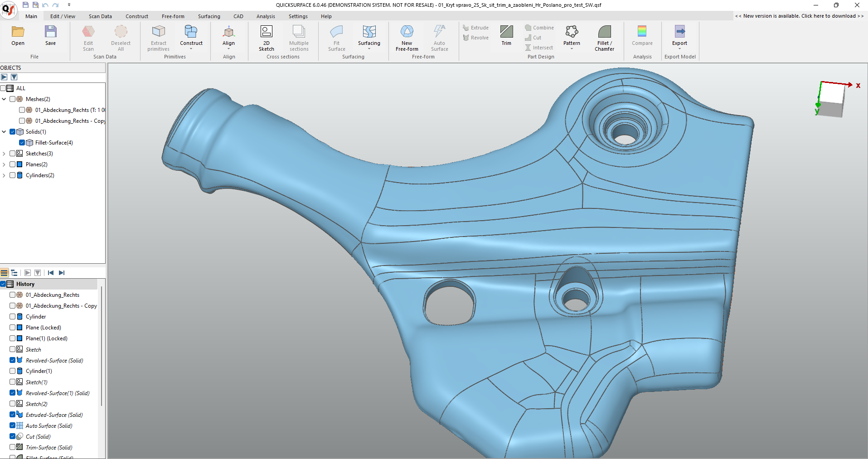This screenshot has height=459, width=868.
Task: Select Revolved-Surface (Solid) history entry
Action: (x=54, y=361)
